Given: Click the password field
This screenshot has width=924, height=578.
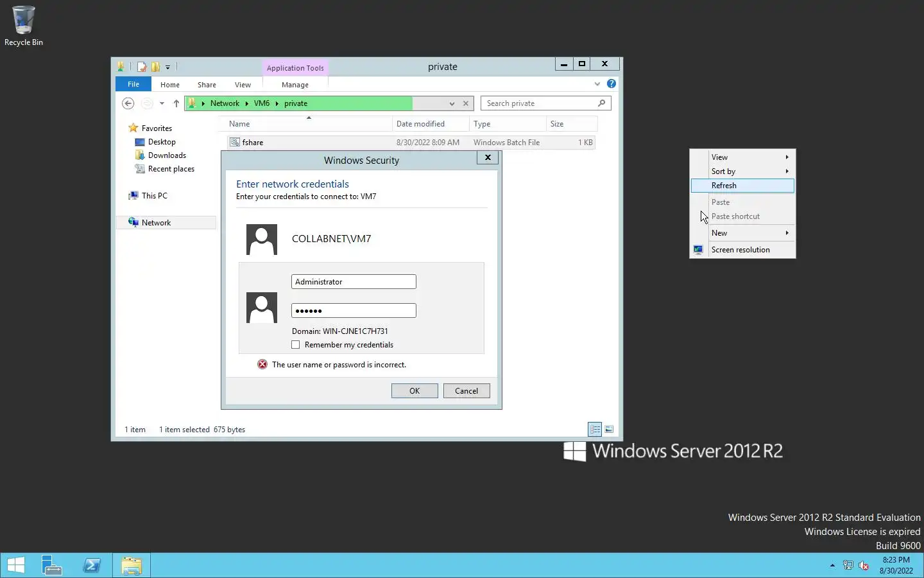Looking at the screenshot, I should tap(354, 311).
